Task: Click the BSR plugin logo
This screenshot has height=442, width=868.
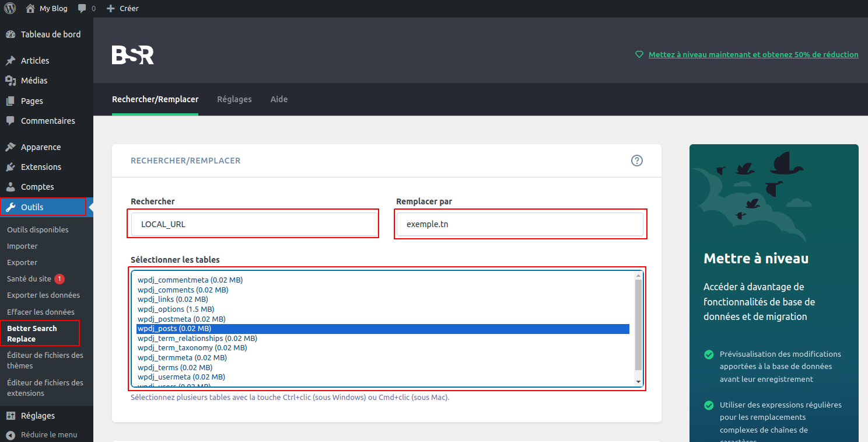Action: pos(133,55)
